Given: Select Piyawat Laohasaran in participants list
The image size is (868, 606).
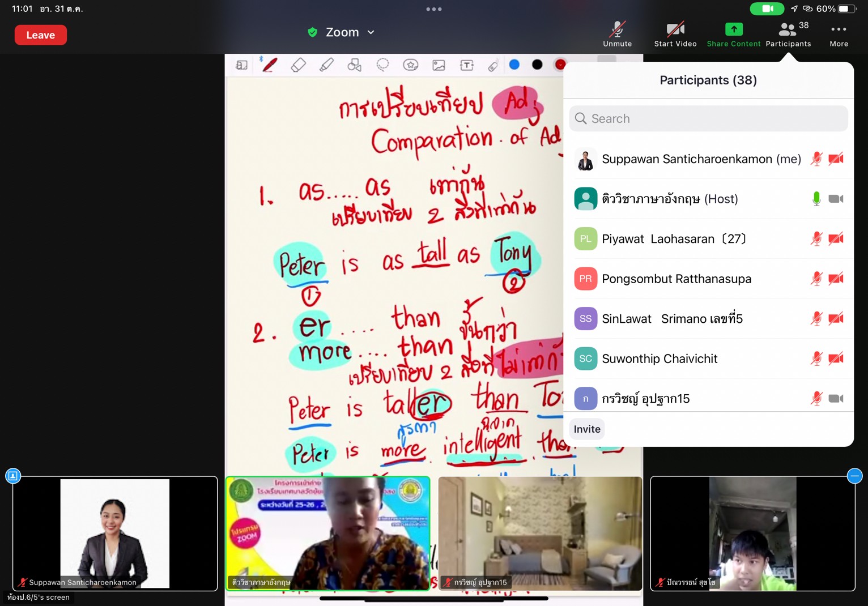Looking at the screenshot, I should click(x=674, y=239).
